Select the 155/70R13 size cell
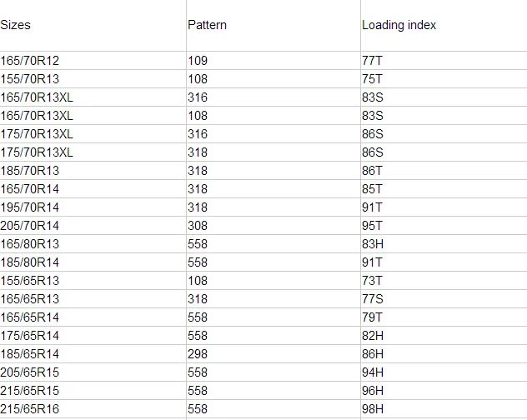527x420 pixels. (x=30, y=79)
